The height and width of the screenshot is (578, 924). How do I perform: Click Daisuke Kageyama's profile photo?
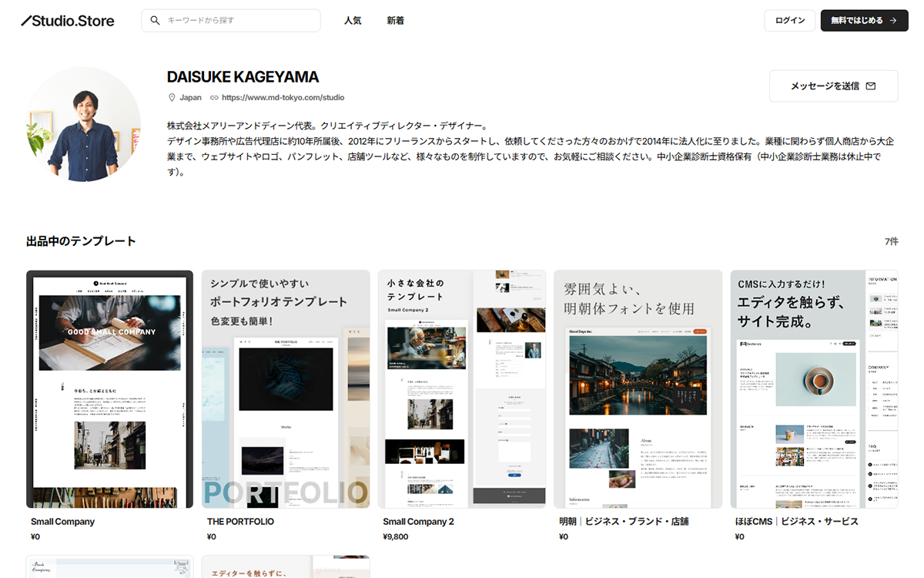point(83,124)
